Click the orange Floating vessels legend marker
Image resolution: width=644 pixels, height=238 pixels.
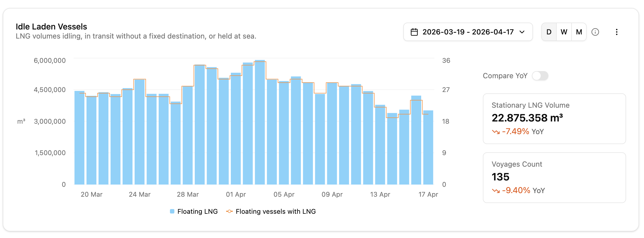click(x=229, y=211)
